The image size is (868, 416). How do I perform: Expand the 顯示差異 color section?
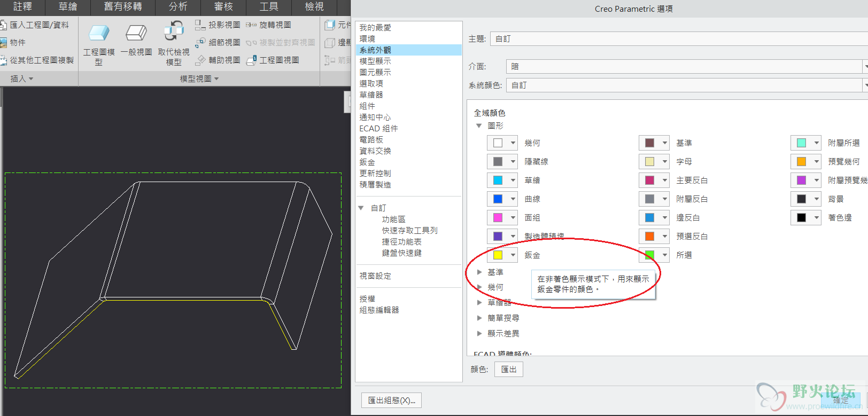(479, 333)
